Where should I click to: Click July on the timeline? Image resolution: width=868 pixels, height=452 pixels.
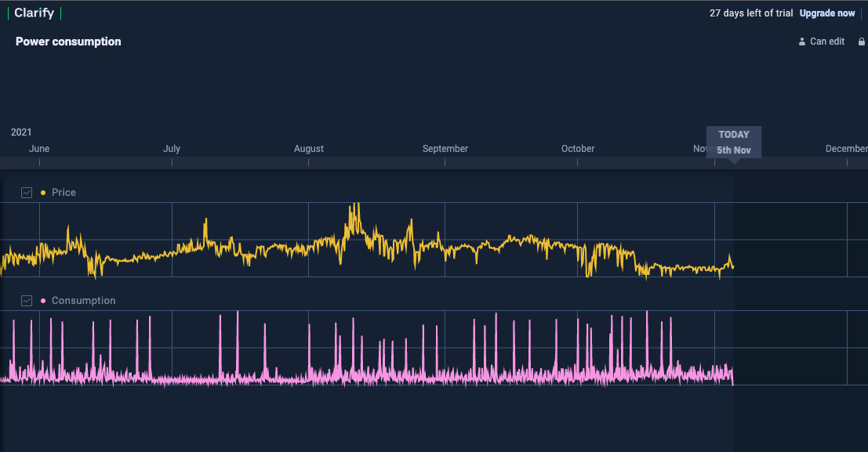172,149
